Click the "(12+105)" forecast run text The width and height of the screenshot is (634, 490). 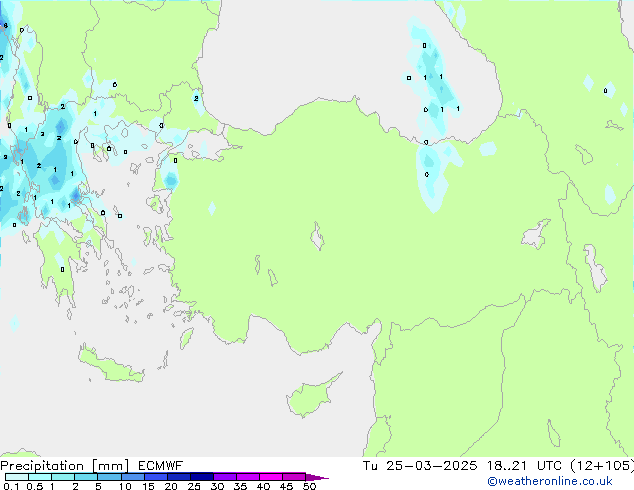tap(602, 466)
